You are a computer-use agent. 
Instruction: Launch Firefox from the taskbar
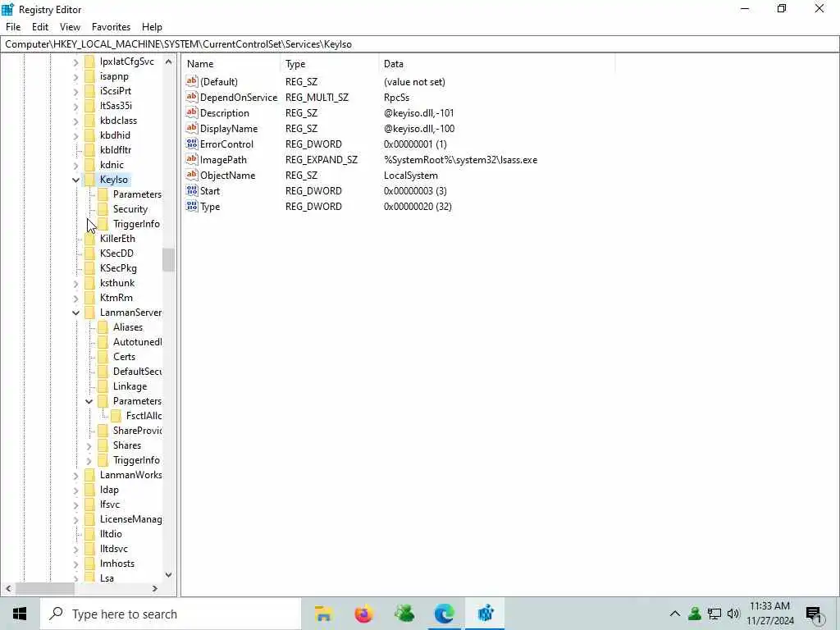363,614
